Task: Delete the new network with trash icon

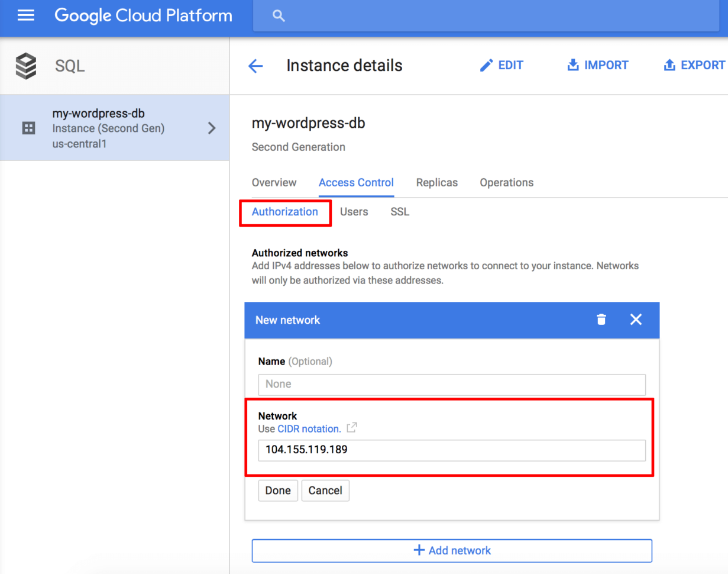Action: pos(601,320)
